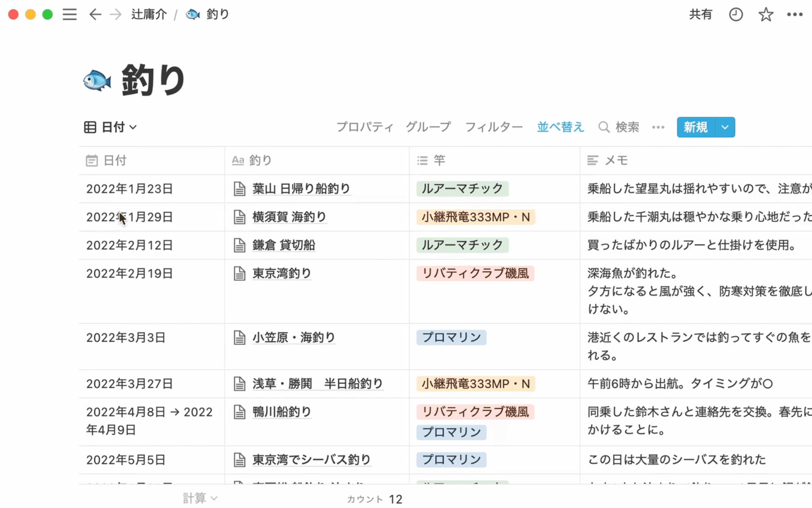Open the hamburger sidebar menu icon
The image size is (812, 508).
[x=70, y=14]
